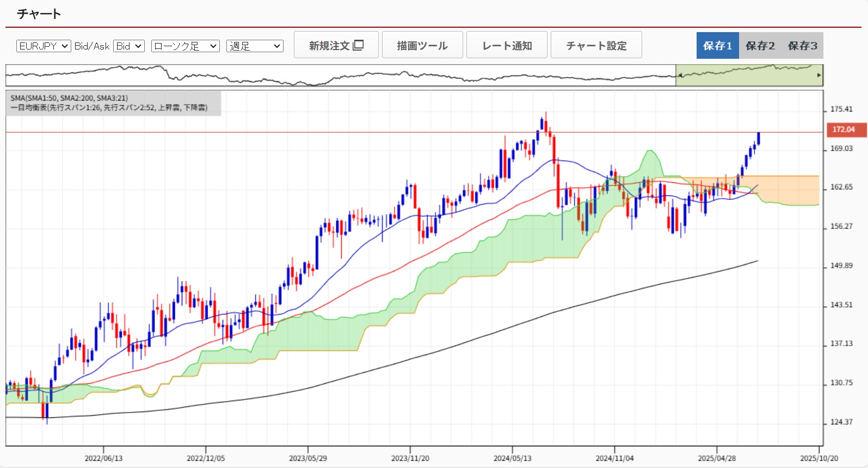The image size is (868, 468).
Task: Click the 2025/10/20 date axis label
Action: 819,458
